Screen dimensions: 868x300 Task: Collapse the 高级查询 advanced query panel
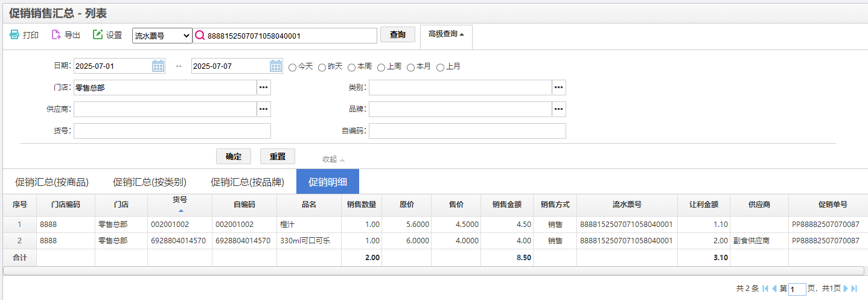pyautogui.click(x=446, y=34)
